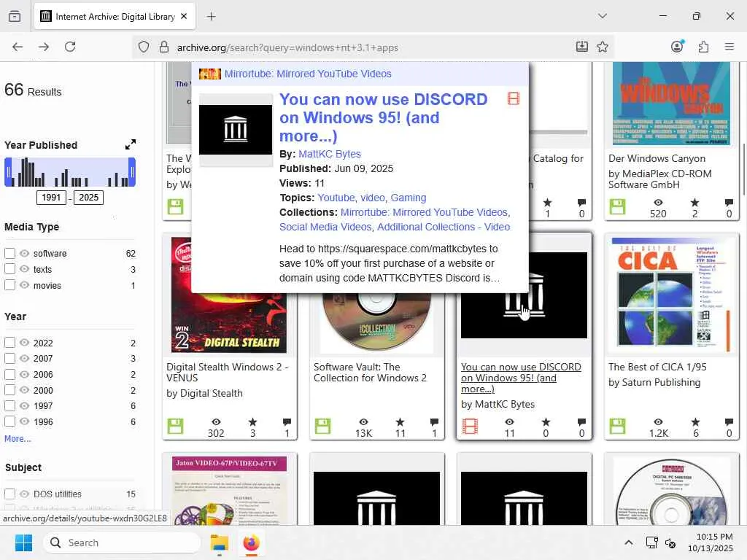Check the texts media type checkbox

pos(10,269)
